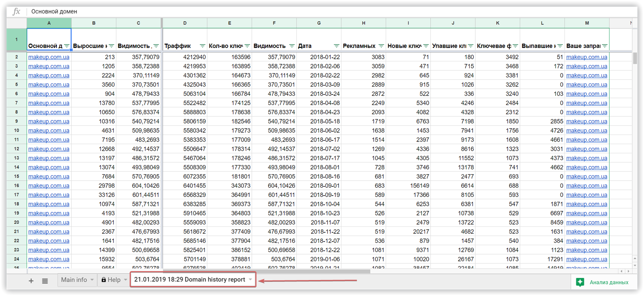Click the horizontal scrollbar thumb
Viewport: 644px width, 296px height.
click(x=266, y=271)
